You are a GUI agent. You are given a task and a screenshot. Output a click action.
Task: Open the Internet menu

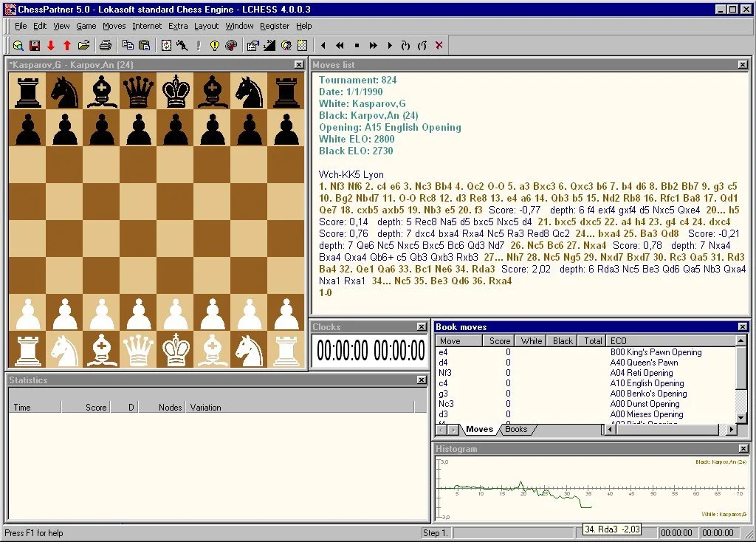[146, 25]
